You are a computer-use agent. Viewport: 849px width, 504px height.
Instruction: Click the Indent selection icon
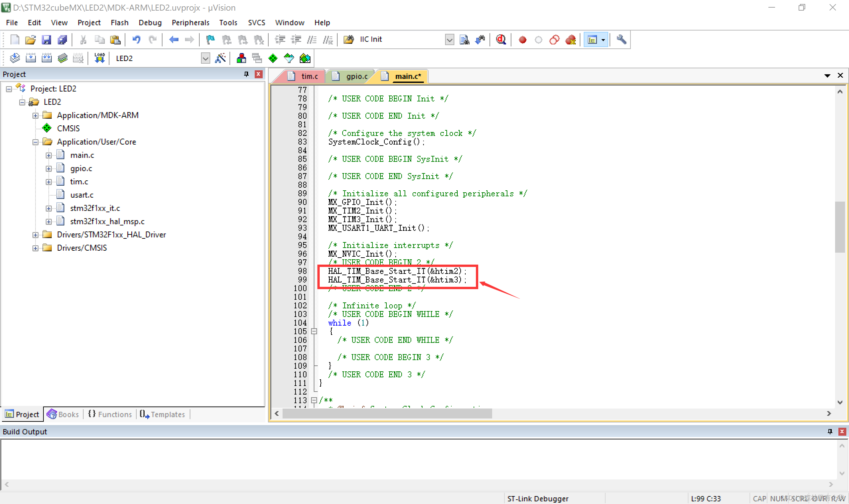(x=280, y=40)
